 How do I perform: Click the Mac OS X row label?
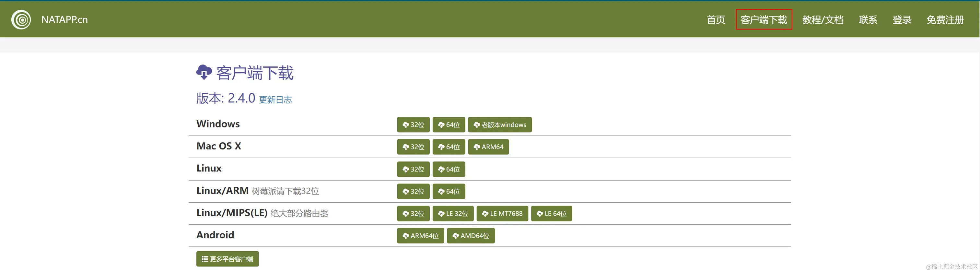[x=219, y=146]
